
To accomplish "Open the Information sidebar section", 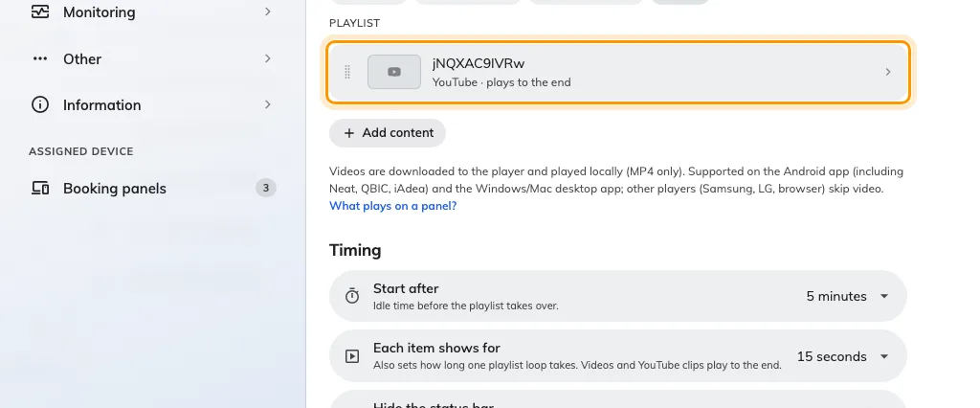I will (152, 104).
